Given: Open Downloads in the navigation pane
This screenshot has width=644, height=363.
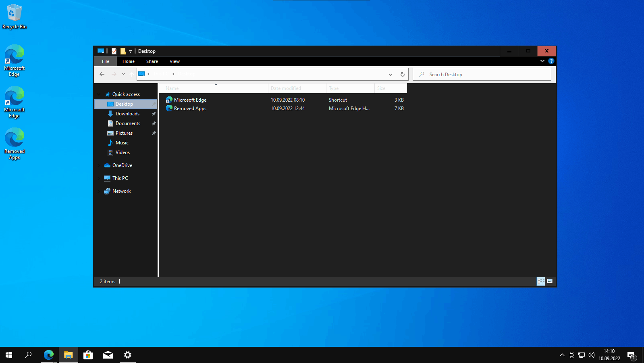Looking at the screenshot, I should click(x=127, y=114).
